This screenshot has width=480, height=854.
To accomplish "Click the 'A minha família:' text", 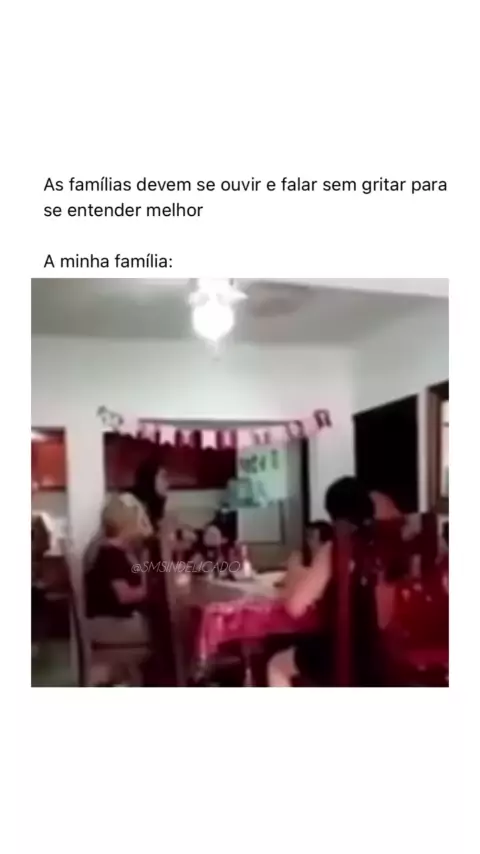I will point(108,261).
